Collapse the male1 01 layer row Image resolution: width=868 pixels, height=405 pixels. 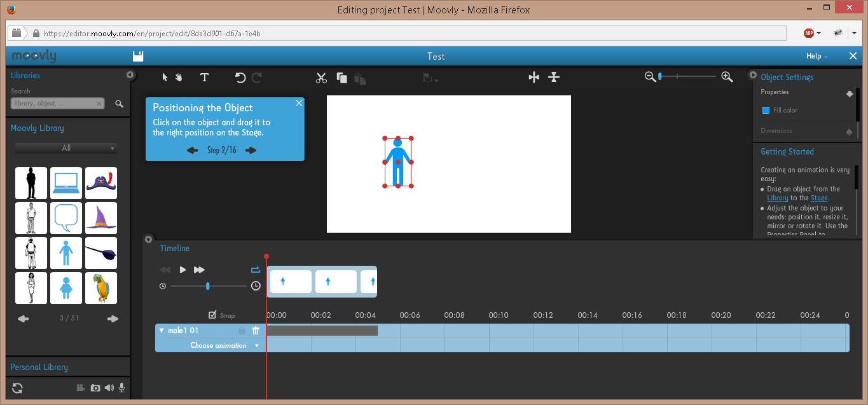point(162,331)
